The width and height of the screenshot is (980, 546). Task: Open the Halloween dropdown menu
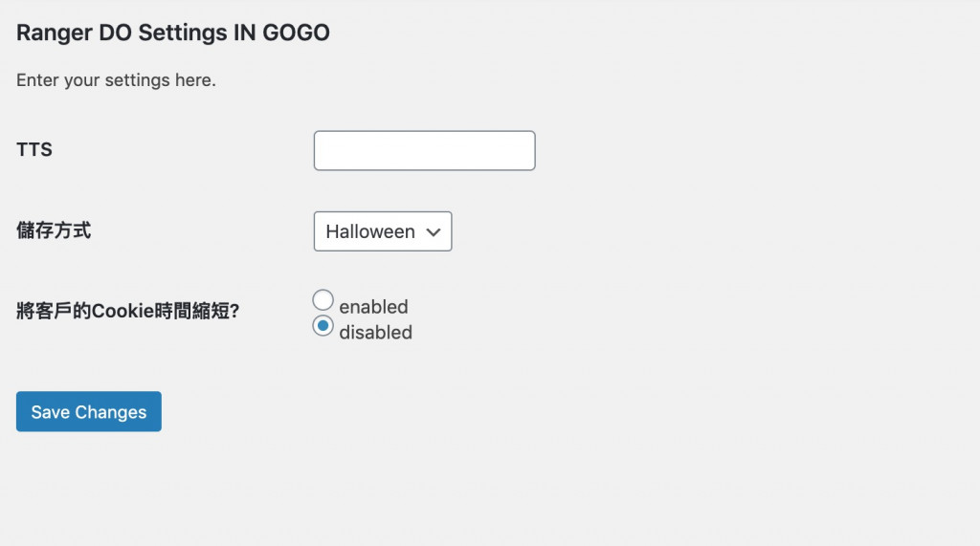point(382,231)
